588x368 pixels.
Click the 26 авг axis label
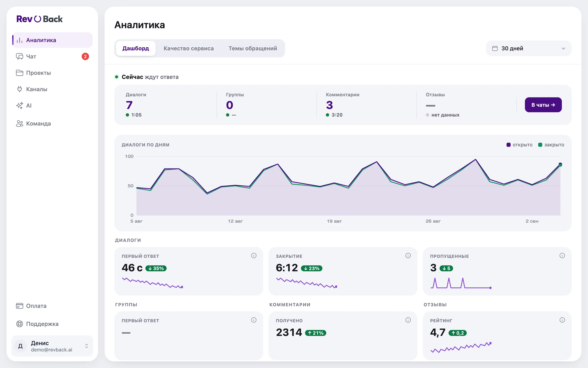[433, 221]
